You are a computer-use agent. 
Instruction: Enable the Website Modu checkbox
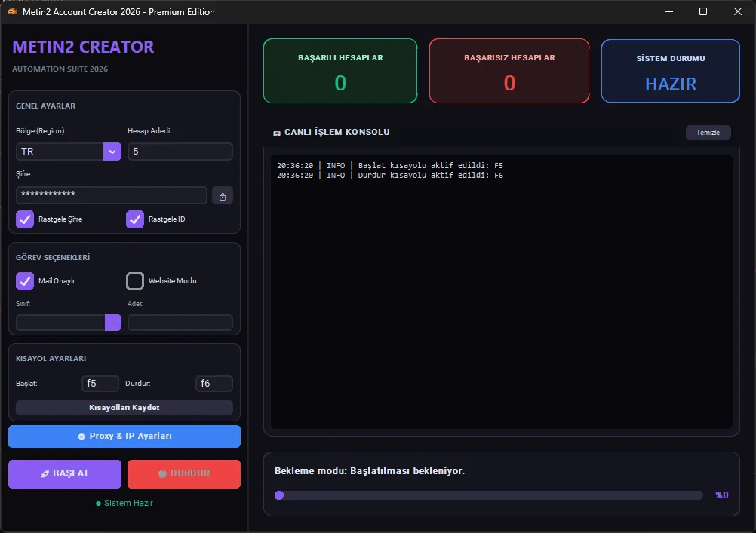pyautogui.click(x=135, y=281)
